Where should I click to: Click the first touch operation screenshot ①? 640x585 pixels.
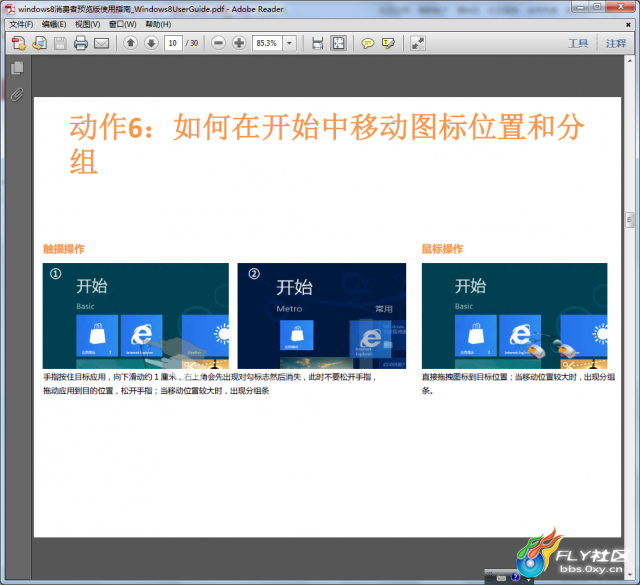(136, 316)
